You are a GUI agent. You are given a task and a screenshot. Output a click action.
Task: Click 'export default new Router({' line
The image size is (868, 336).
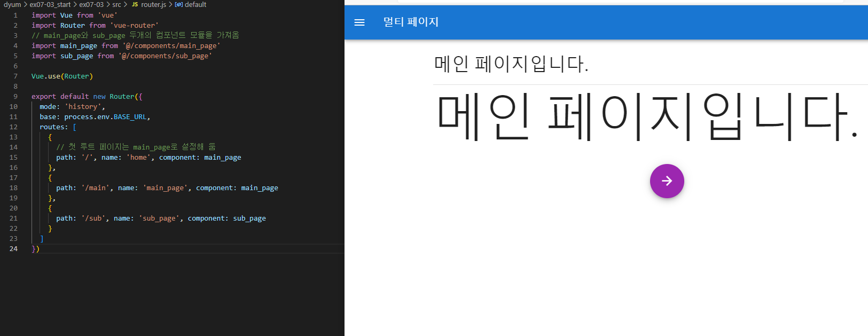[87, 97]
